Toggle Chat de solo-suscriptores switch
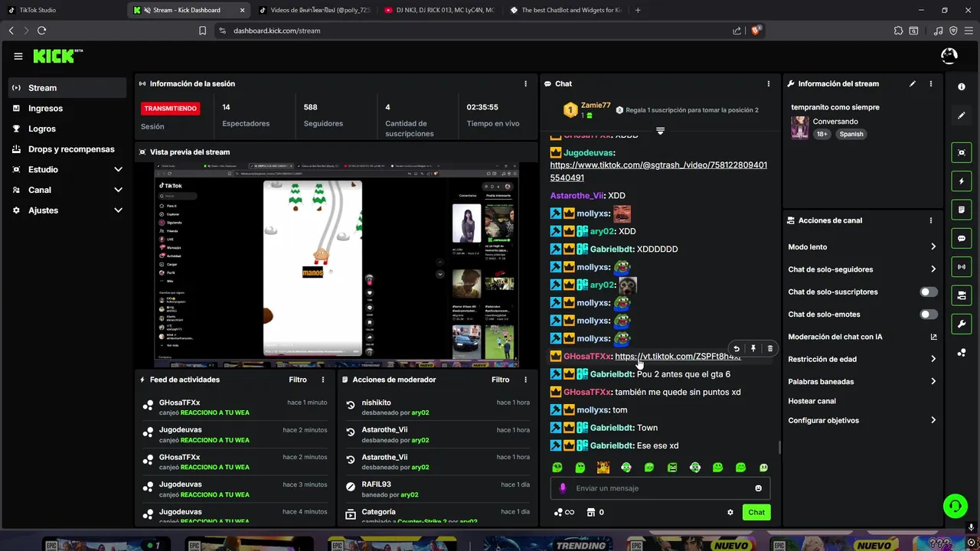 click(929, 292)
